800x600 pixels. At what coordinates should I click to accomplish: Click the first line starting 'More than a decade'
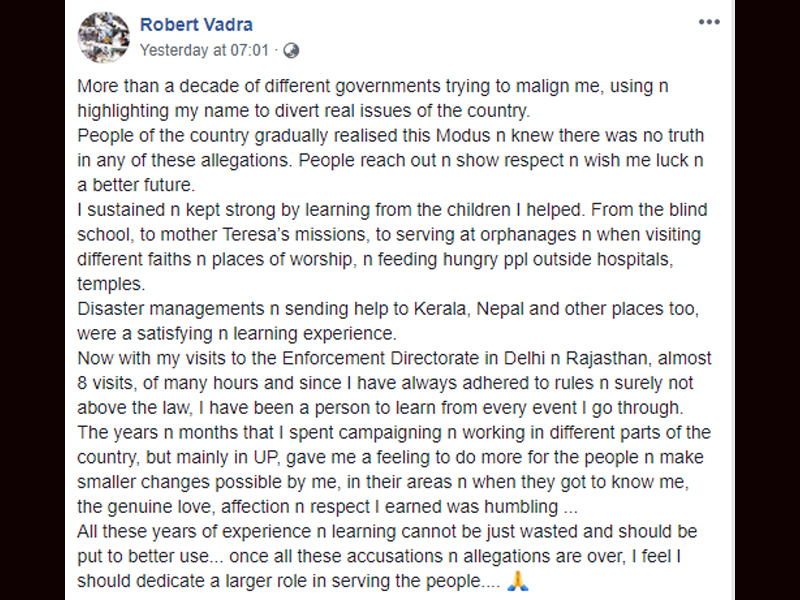tap(372, 86)
